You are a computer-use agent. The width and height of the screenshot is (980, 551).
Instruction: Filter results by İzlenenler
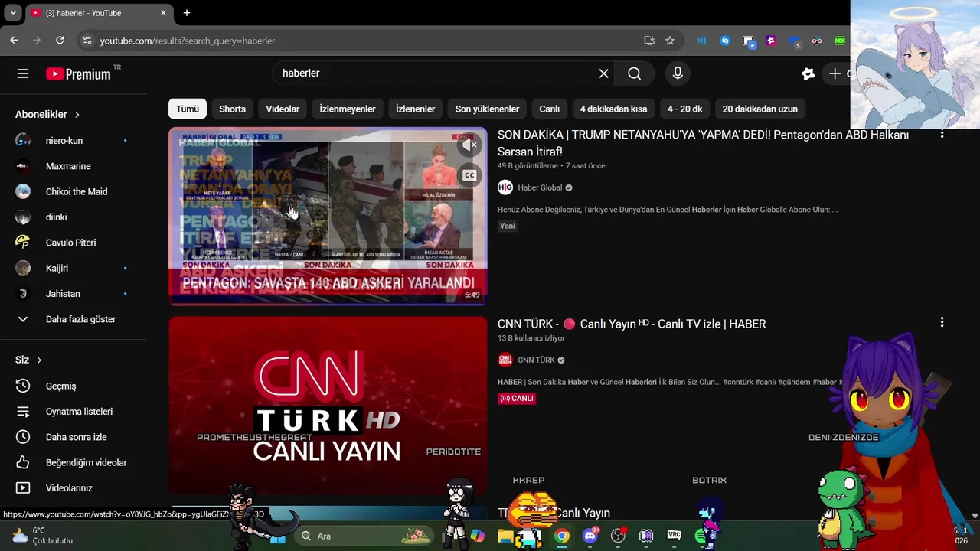[416, 109]
